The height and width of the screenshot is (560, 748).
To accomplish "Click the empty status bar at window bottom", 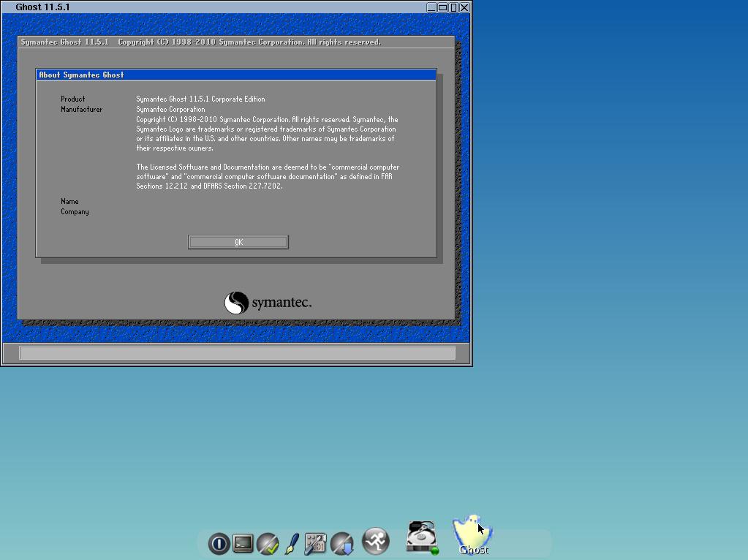I will coord(237,353).
